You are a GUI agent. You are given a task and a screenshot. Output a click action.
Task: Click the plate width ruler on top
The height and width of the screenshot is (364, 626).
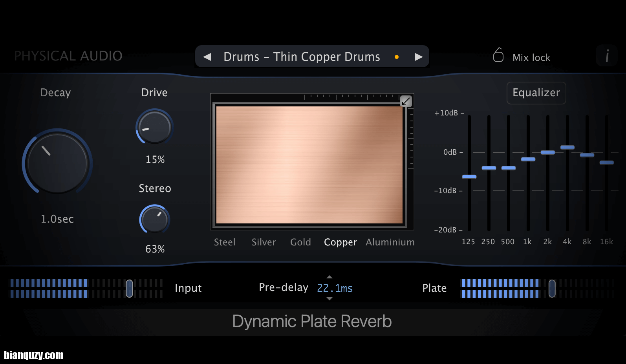coord(351,97)
